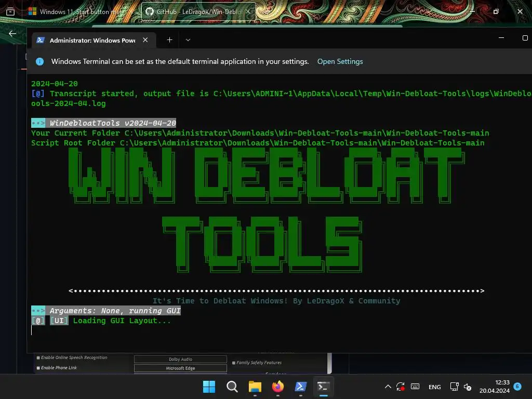
Task: Toggle Family Safety Features checkbox
Action: [x=234, y=363]
